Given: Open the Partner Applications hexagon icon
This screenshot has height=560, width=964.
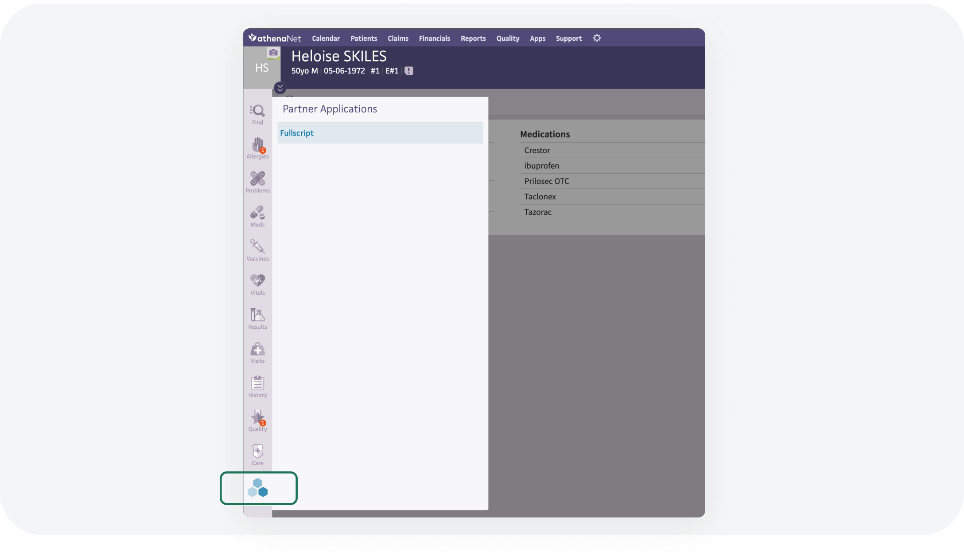Looking at the screenshot, I should (258, 489).
